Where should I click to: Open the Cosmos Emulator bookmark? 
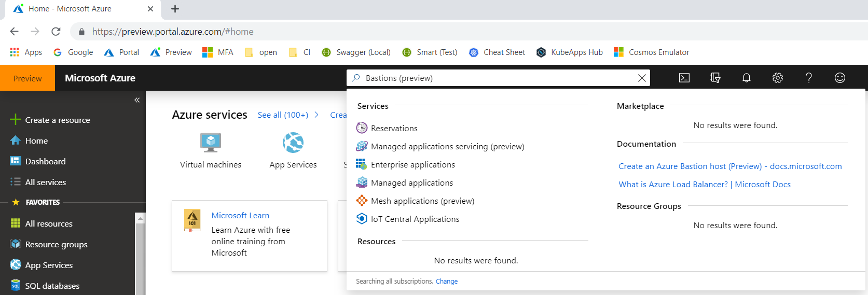[x=652, y=52]
